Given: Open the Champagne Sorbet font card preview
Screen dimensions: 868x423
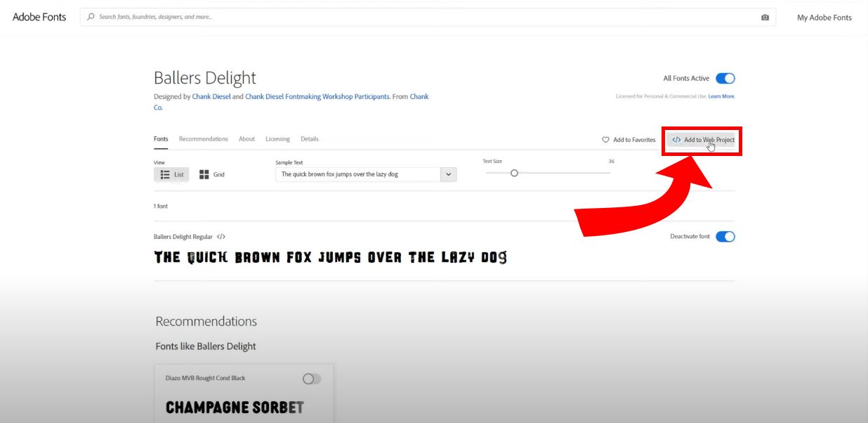Looking at the screenshot, I should (x=235, y=407).
